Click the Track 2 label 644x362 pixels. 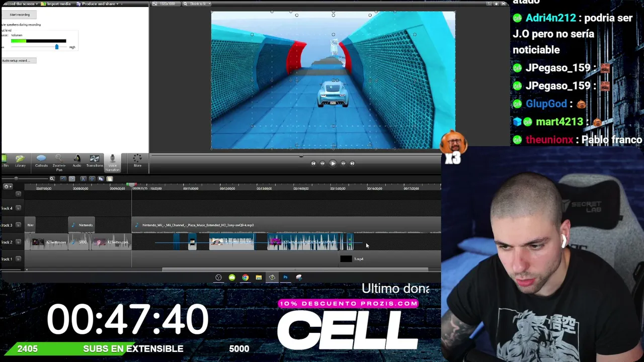(x=7, y=242)
